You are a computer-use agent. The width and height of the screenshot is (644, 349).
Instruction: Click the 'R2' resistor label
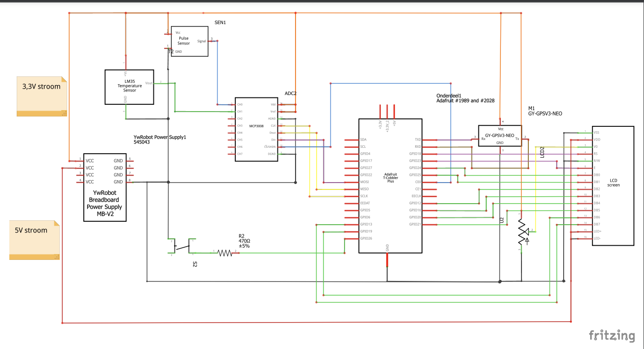(x=242, y=235)
